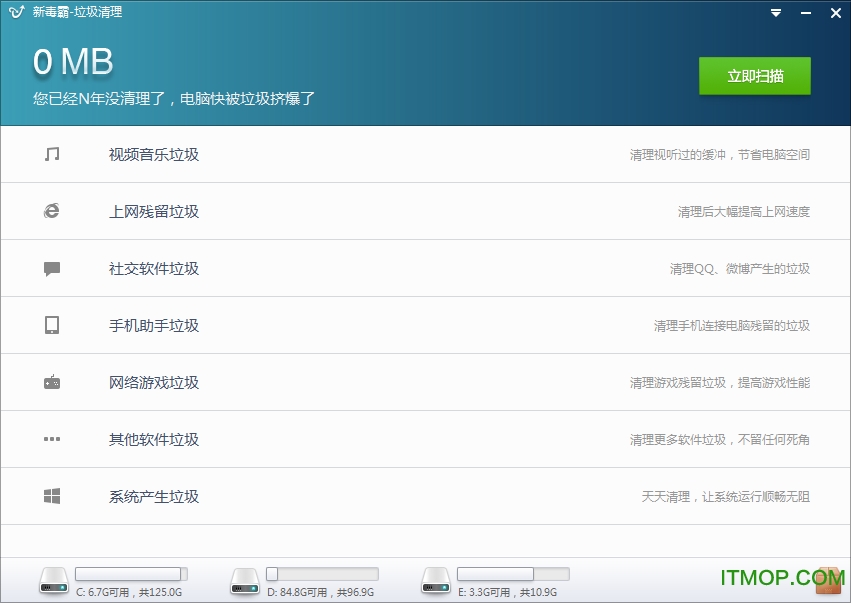Select the music note icon for 视频音乐垃圾
This screenshot has width=851, height=603.
(52, 154)
